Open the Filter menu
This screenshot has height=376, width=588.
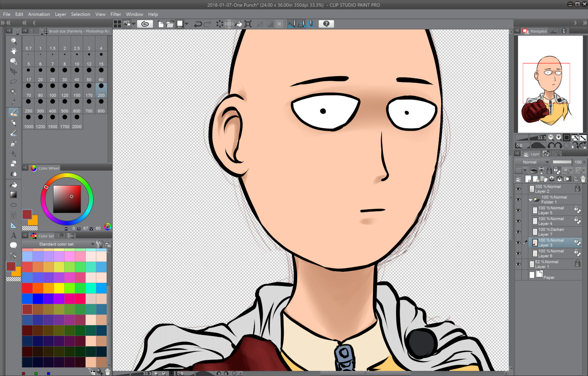[x=116, y=14]
